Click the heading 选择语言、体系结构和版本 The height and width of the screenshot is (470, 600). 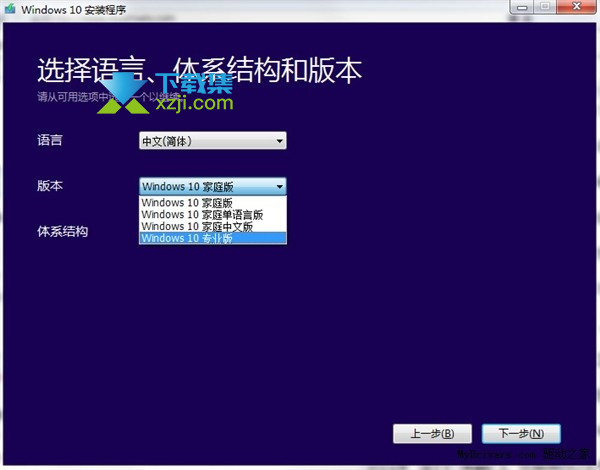pyautogui.click(x=199, y=70)
